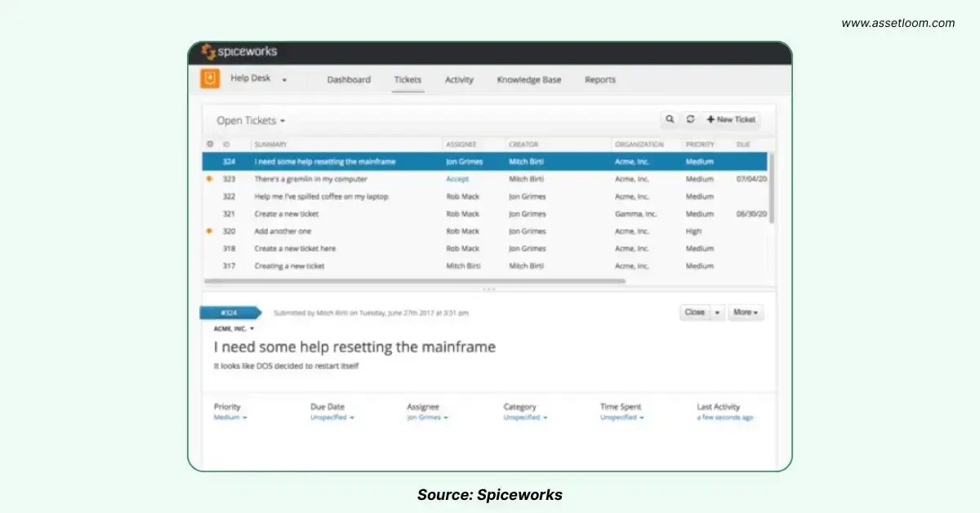Change Assignee Jon Grimes dropdown
The image size is (980, 513).
pos(428,417)
